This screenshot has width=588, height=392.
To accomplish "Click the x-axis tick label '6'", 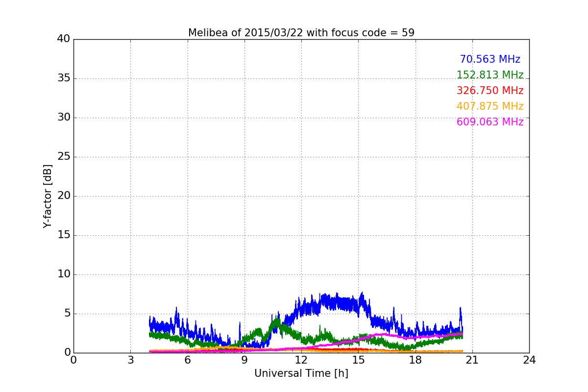I will coord(188,360).
